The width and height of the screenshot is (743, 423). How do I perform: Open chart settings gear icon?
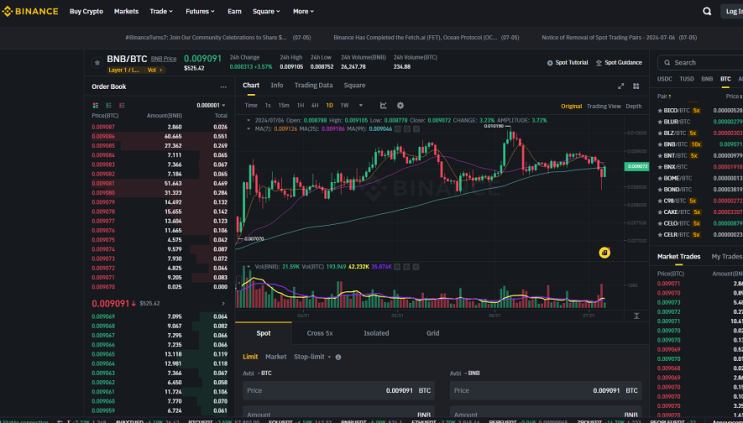(x=400, y=105)
